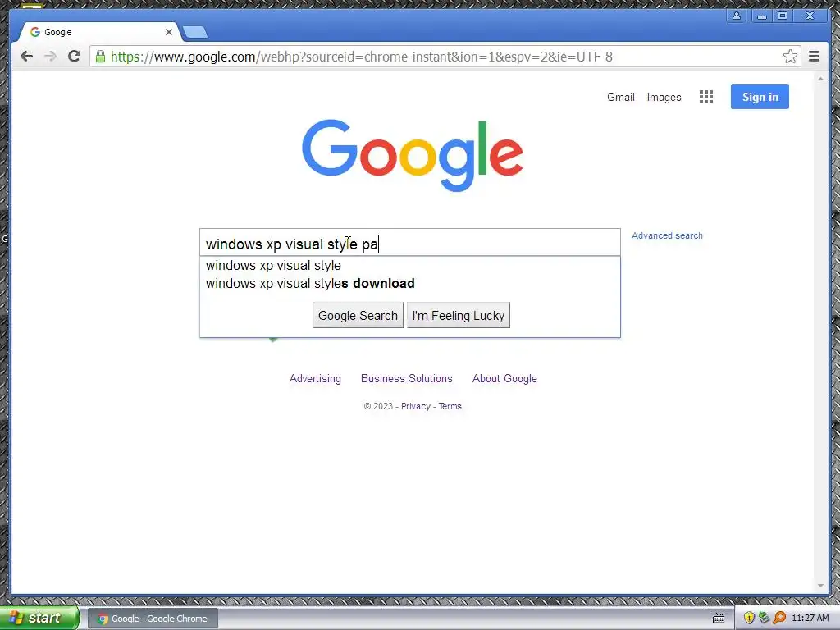This screenshot has width=840, height=630.
Task: Select Google Chrome taskbar button
Action: point(153,619)
